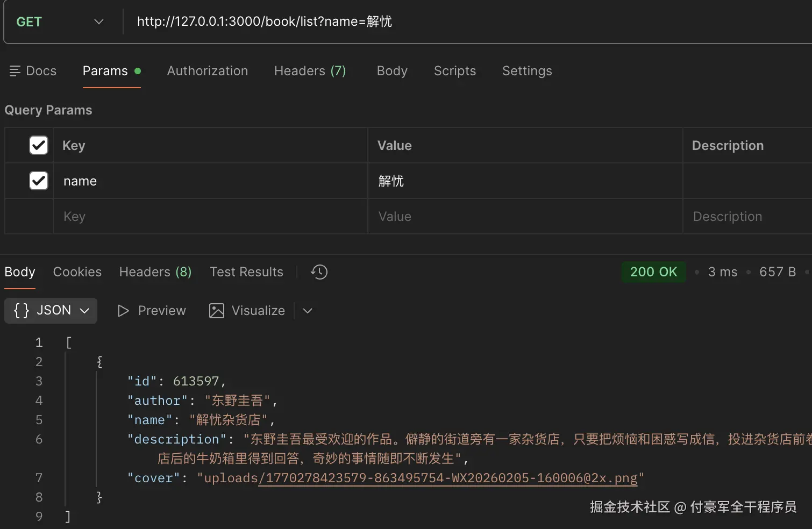Switch to the Params tab

(111, 71)
